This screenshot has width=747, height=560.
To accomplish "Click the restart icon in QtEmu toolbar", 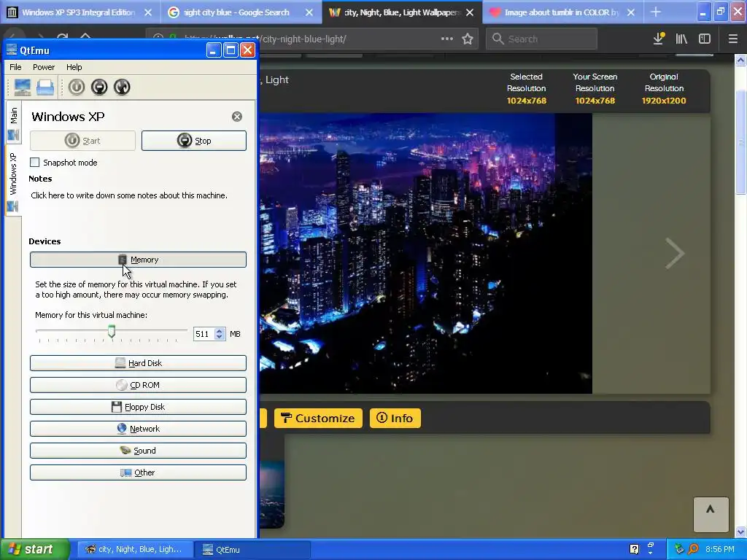I will pyautogui.click(x=122, y=87).
